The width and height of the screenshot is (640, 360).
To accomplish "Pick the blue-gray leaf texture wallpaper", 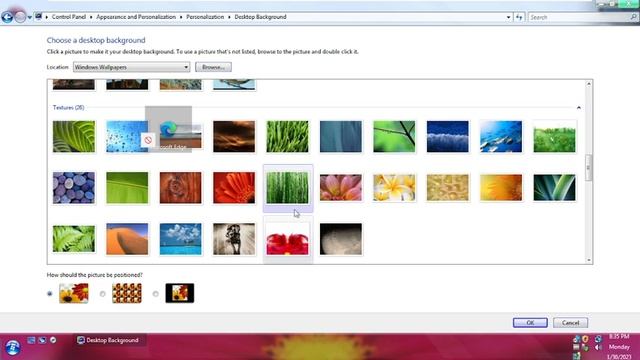I will click(x=341, y=136).
